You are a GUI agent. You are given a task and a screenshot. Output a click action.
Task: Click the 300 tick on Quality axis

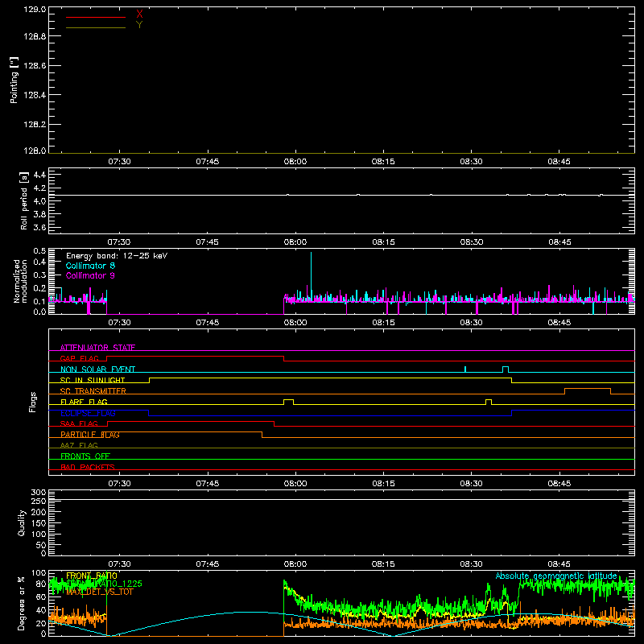pyautogui.click(x=38, y=493)
